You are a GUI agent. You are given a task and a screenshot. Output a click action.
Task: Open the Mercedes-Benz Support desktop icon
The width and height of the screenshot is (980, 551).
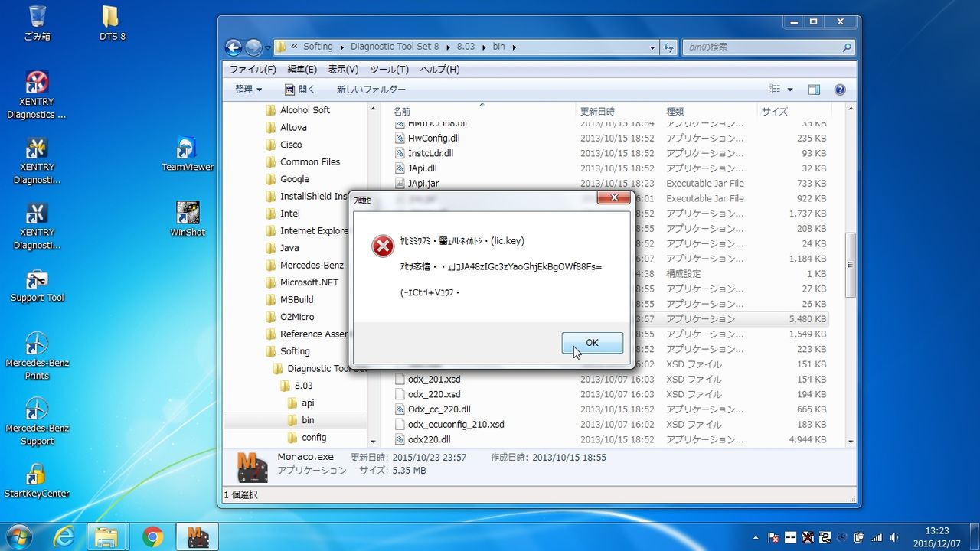point(37,421)
